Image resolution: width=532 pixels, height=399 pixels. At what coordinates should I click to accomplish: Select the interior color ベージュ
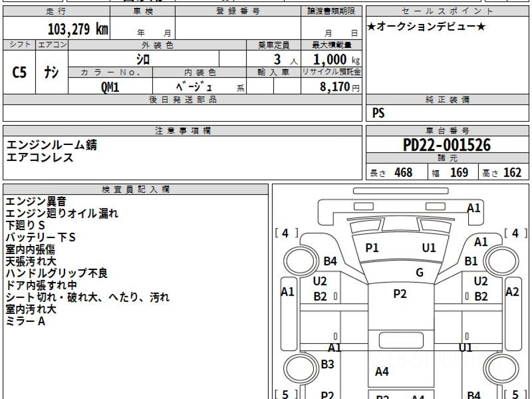click(194, 86)
